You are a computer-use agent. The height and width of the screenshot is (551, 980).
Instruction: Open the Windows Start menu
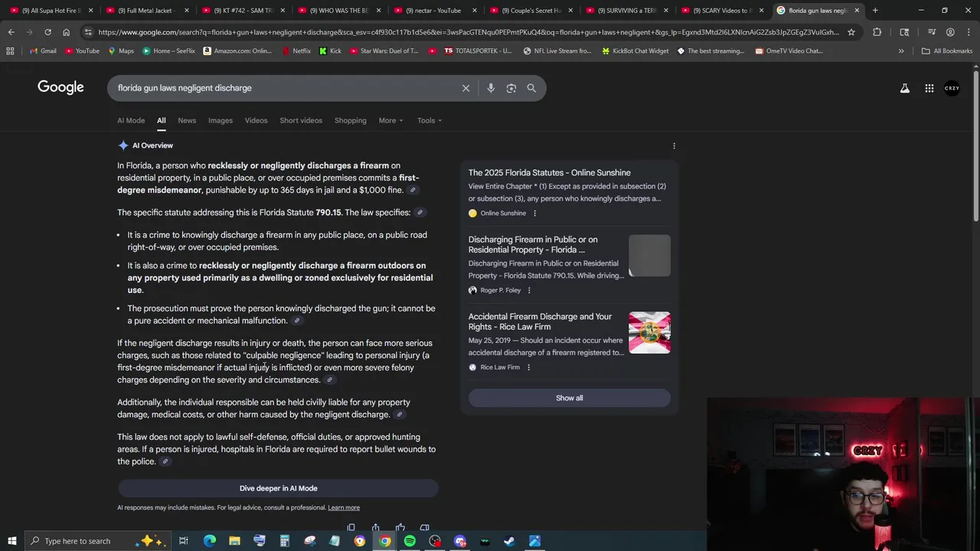(11, 541)
